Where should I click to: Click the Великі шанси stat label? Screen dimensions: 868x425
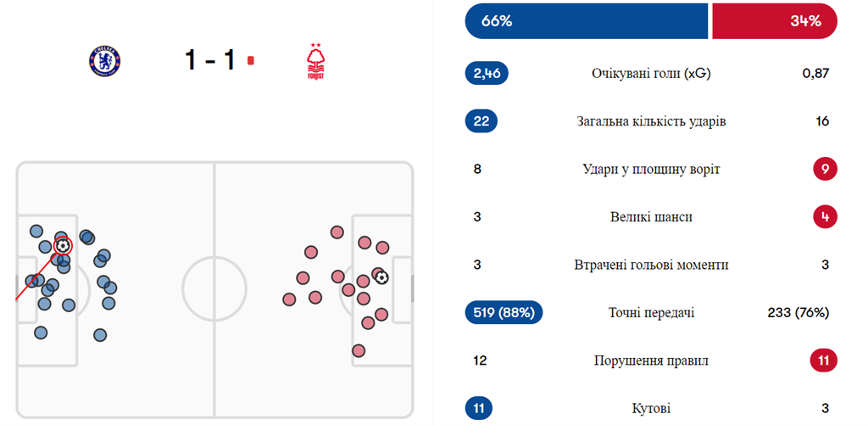point(651,217)
